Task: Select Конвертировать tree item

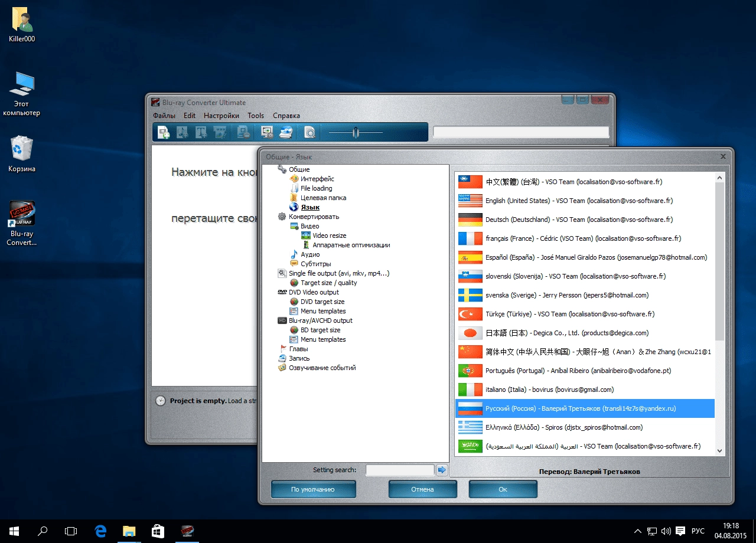Action: point(314,217)
